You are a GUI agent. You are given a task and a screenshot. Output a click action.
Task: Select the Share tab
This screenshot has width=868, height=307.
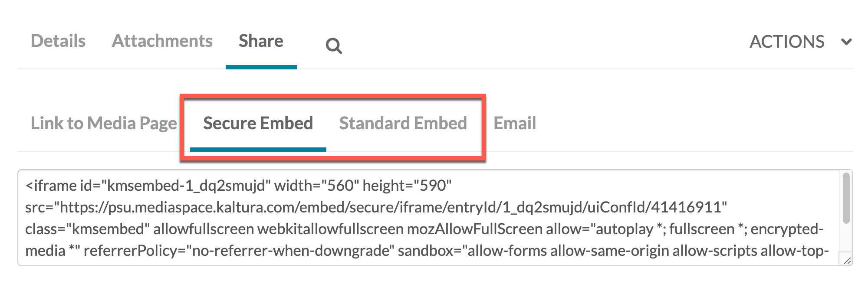tap(261, 41)
